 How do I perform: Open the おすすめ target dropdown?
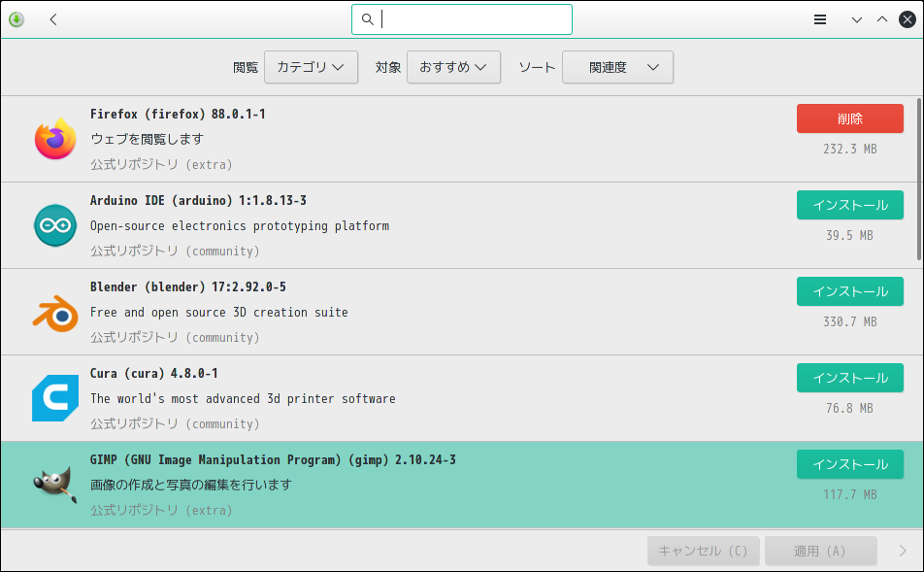[454, 67]
